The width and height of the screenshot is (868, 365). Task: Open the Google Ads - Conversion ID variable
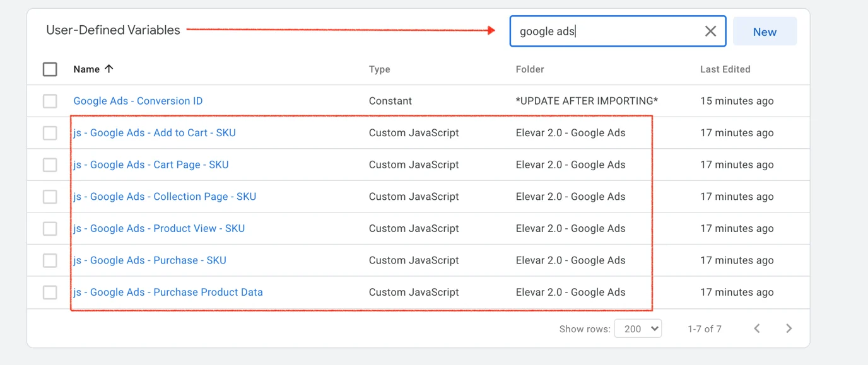pyautogui.click(x=138, y=101)
